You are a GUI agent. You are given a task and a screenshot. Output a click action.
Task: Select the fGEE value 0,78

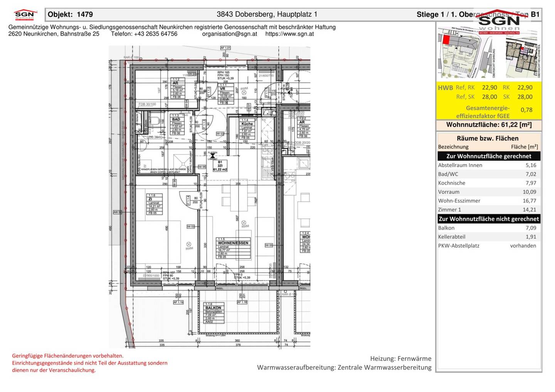coord(526,110)
